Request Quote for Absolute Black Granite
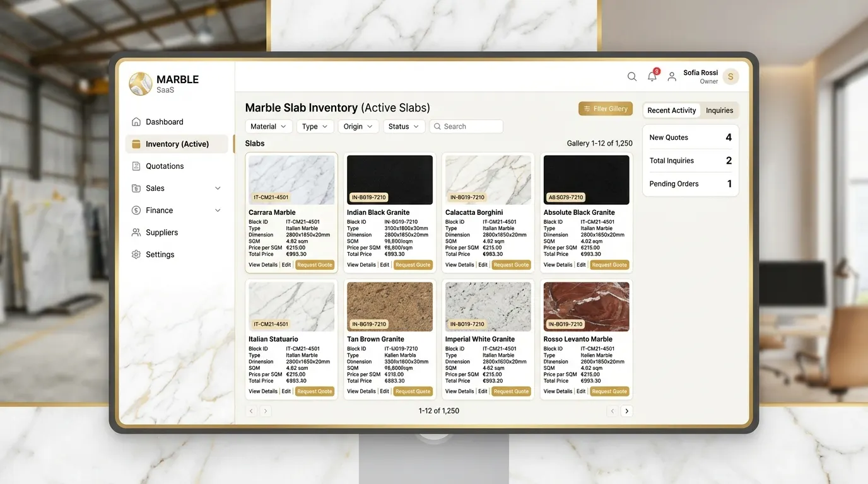This screenshot has width=868, height=484. point(609,265)
